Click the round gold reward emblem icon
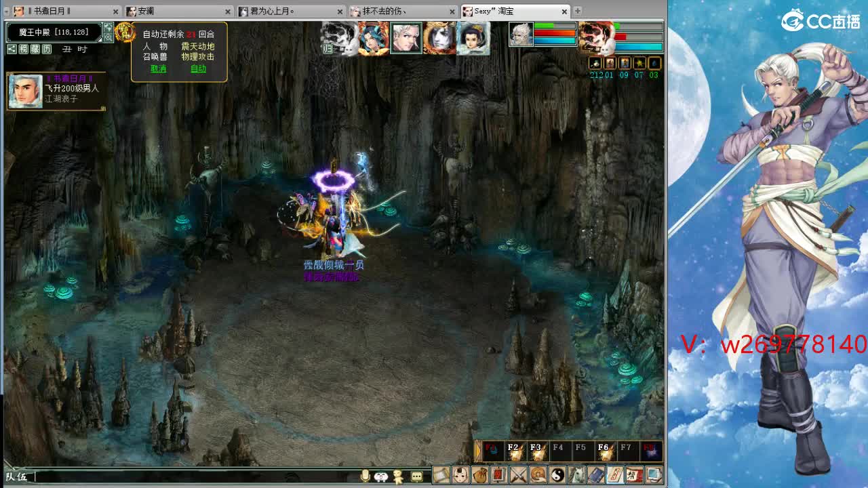Image resolution: width=868 pixels, height=488 pixels. (124, 32)
